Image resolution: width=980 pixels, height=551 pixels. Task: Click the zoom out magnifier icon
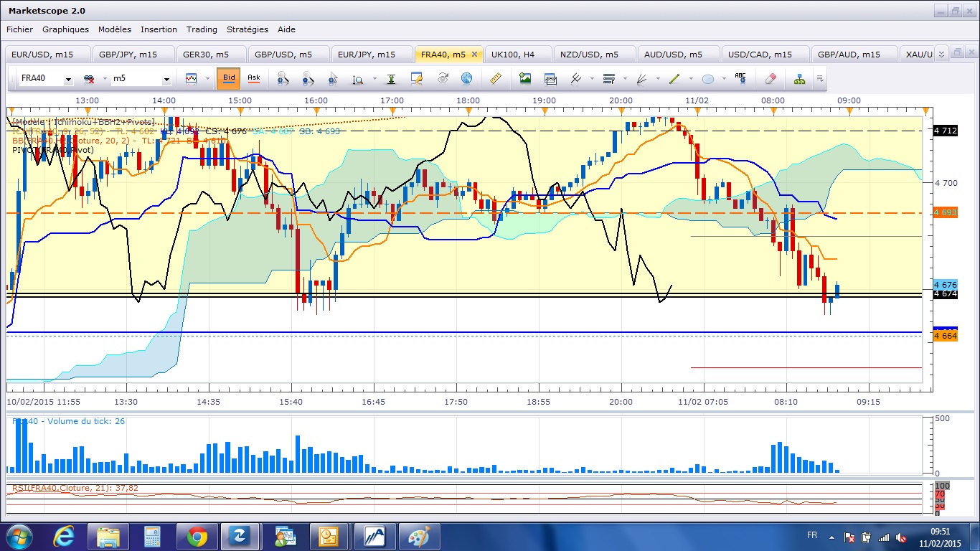click(x=308, y=79)
